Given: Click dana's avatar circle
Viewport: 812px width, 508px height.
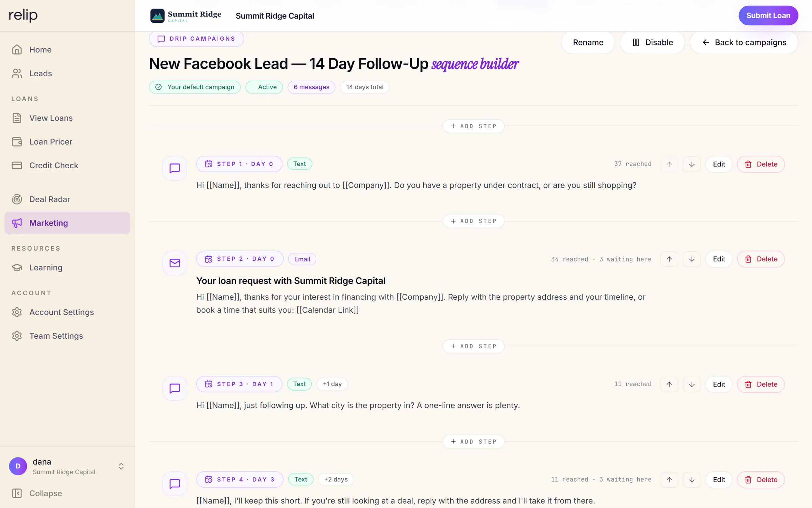Looking at the screenshot, I should click(18, 466).
